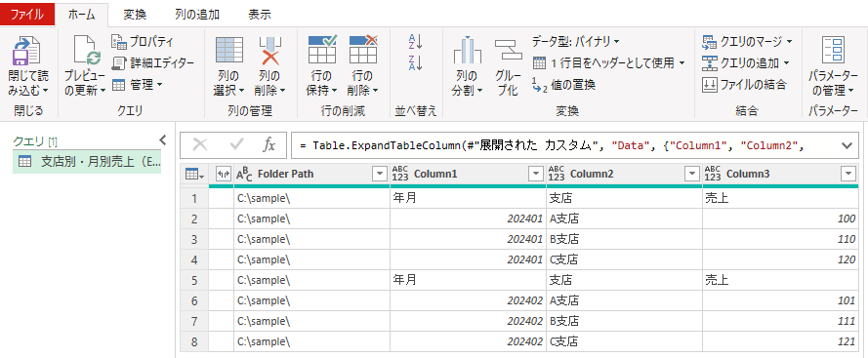Switch to the 列の追加 tab
The width and height of the screenshot is (868, 358).
pos(197,15)
